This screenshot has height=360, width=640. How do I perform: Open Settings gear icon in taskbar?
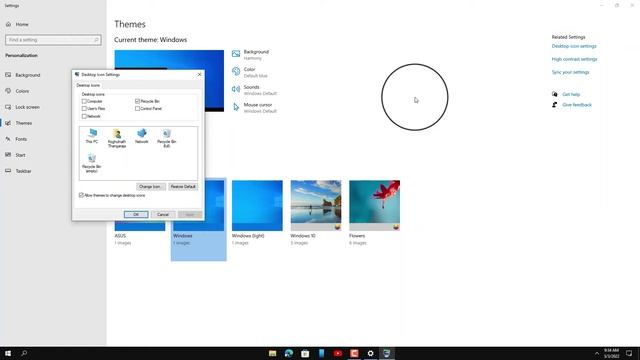pyautogui.click(x=370, y=353)
